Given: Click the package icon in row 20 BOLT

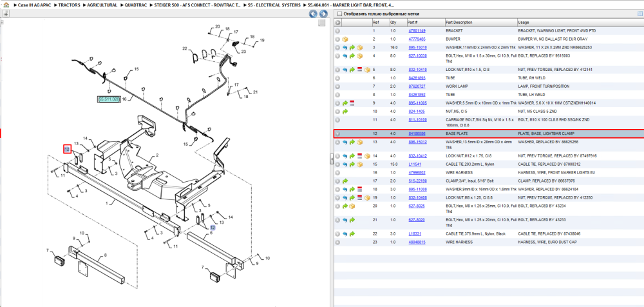Looking at the screenshot, I should (352, 206).
